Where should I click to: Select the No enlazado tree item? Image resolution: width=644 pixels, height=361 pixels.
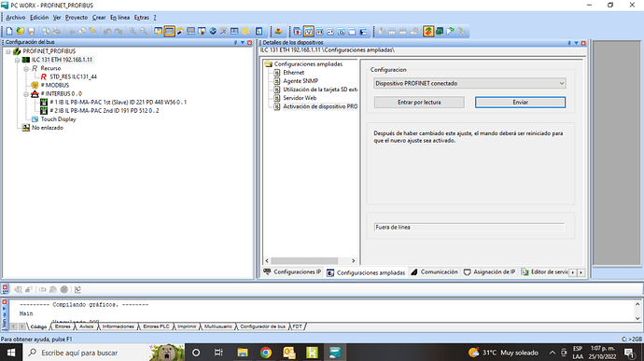point(48,128)
